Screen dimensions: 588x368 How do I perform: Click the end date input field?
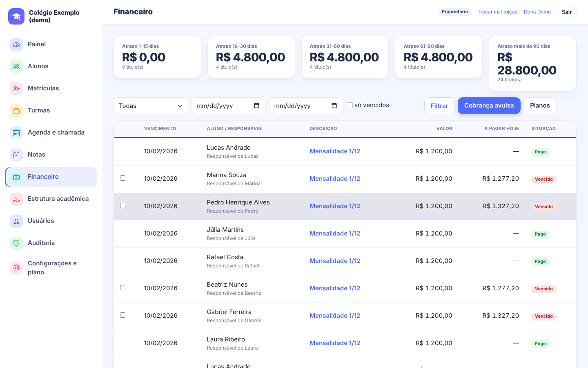coord(306,105)
